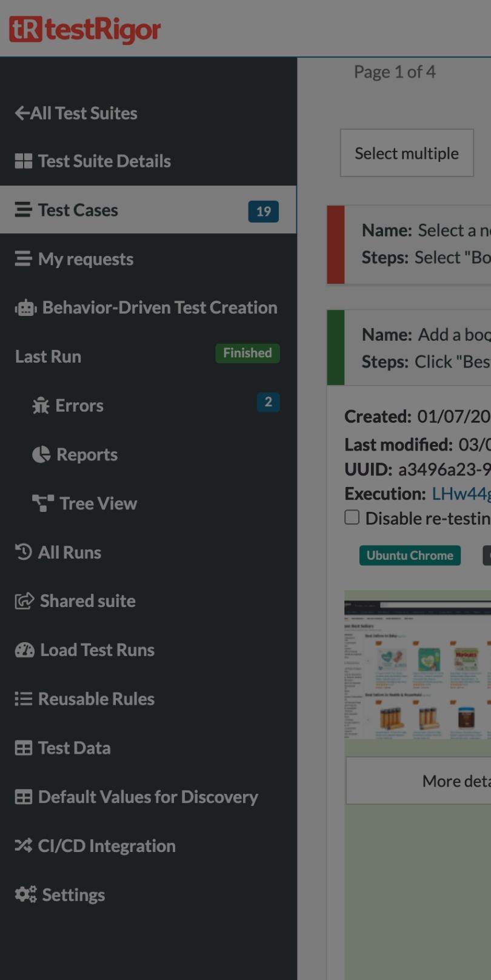Expand the failed test case 'Select a n...'
Viewport: 491px width, 980px height.
[x=409, y=244]
